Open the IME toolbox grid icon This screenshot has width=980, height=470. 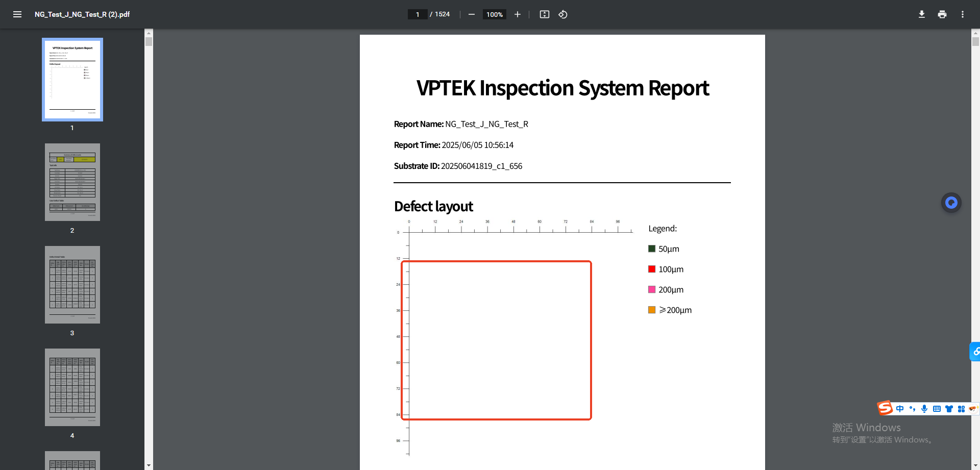[961, 409]
